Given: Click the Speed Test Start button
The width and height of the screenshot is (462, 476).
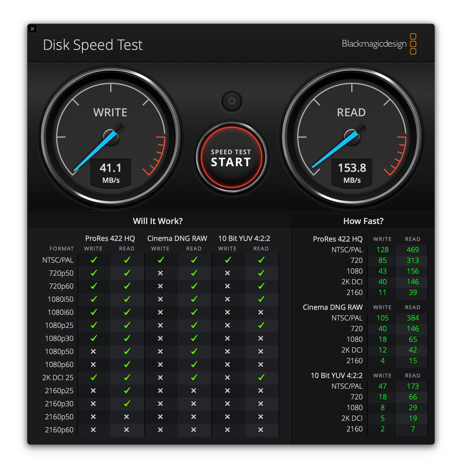Looking at the screenshot, I should point(231,157).
